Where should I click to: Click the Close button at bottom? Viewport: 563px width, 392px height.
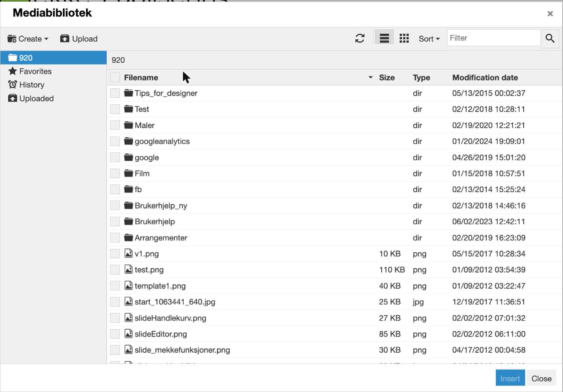(541, 378)
